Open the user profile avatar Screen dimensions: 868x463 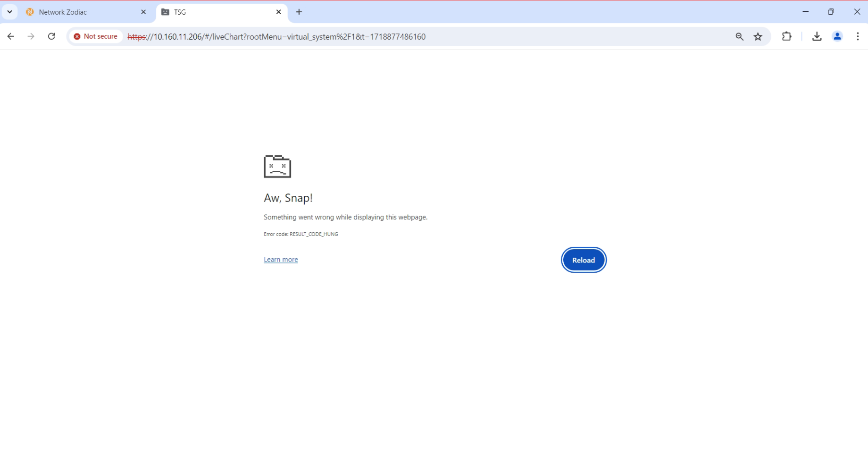(837, 36)
